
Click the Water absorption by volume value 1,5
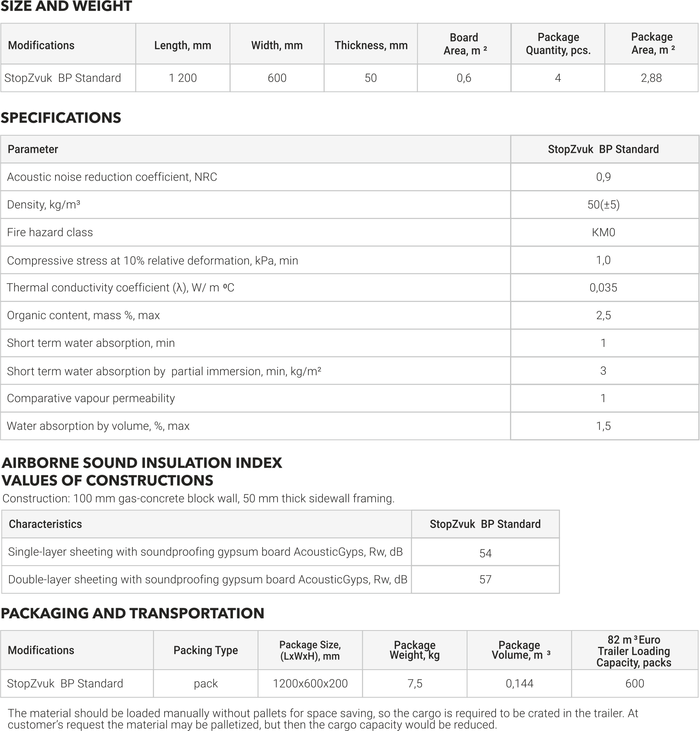(603, 426)
